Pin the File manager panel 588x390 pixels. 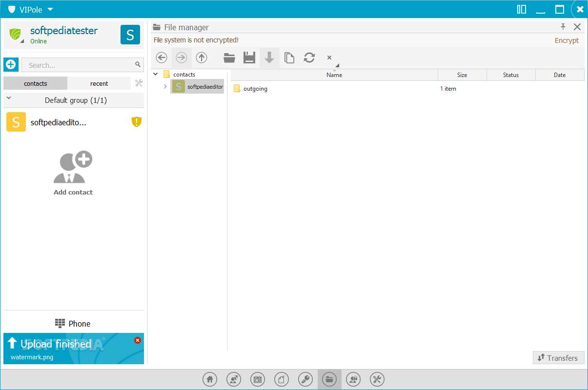(563, 27)
